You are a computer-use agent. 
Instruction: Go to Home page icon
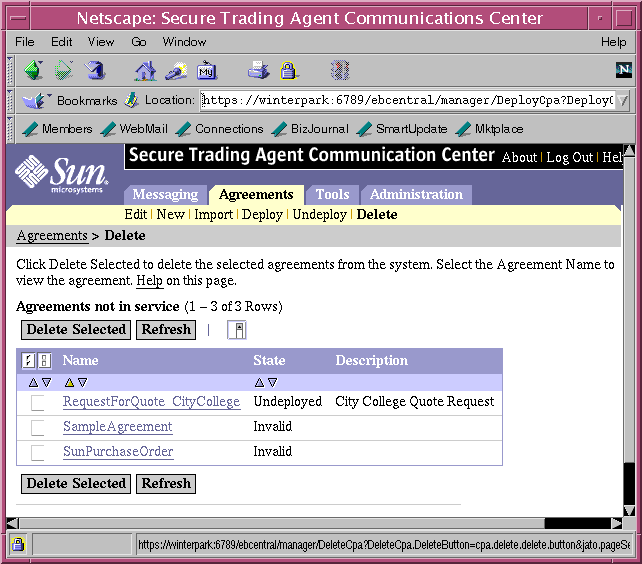[146, 70]
